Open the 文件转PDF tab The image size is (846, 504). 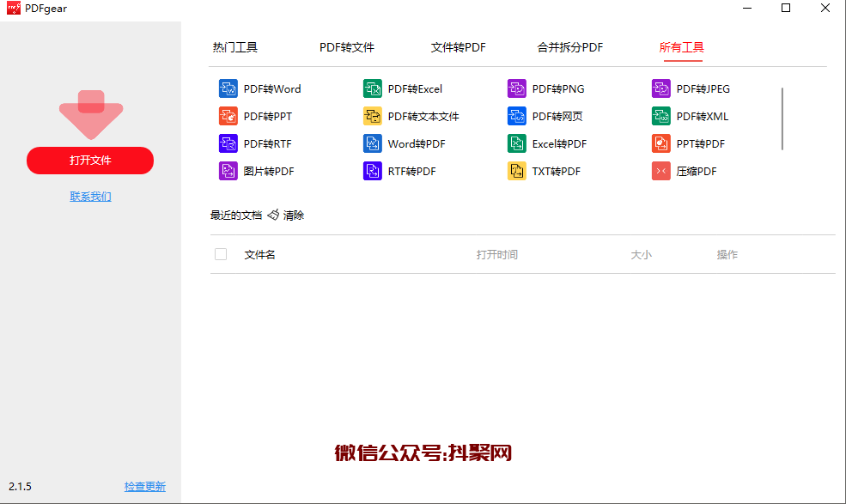point(459,47)
